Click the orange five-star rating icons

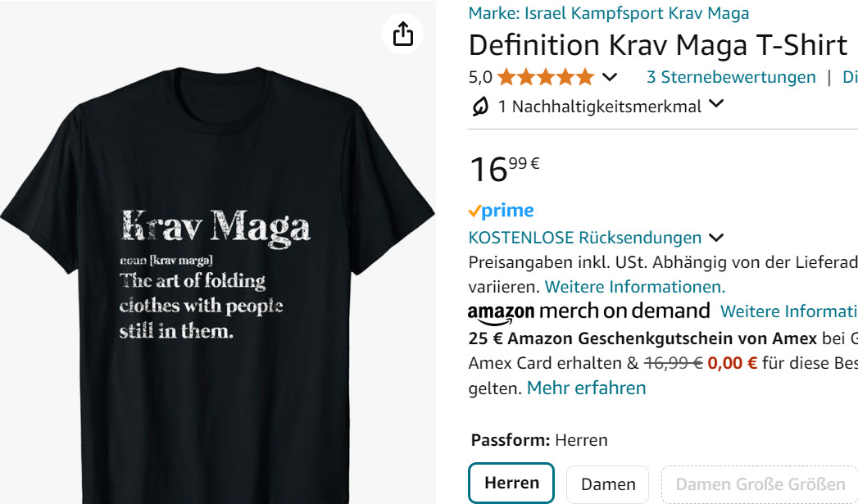[545, 77]
